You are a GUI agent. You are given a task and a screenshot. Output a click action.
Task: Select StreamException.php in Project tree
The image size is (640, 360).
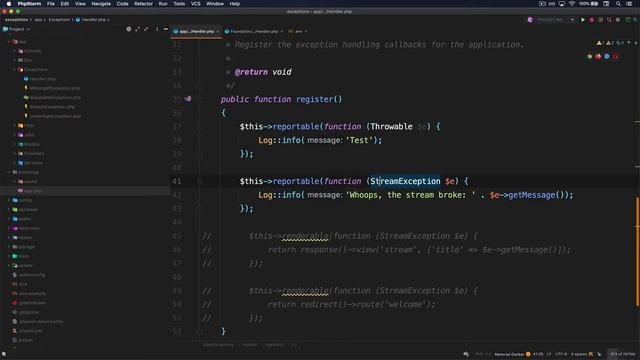[x=52, y=107]
